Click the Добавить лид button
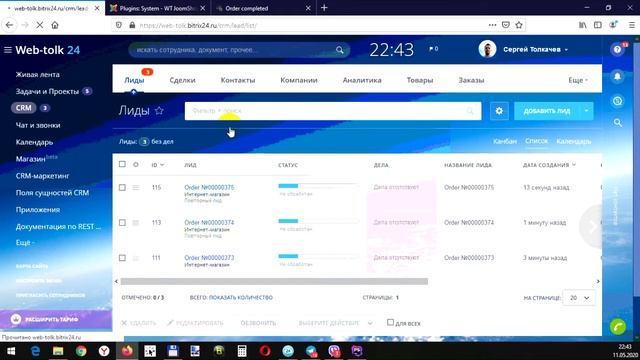640x360 pixels. coord(547,111)
